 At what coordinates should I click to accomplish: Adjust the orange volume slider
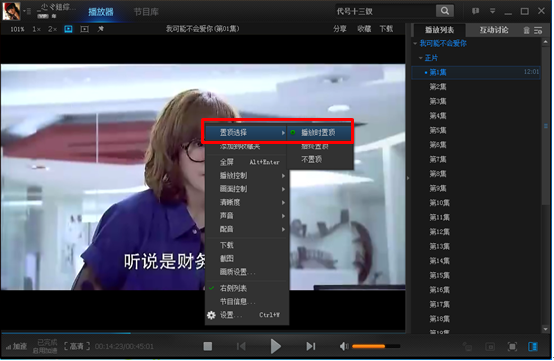pos(376,347)
